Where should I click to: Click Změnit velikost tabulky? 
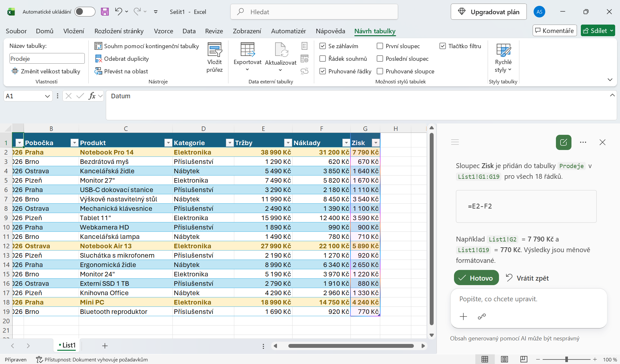(46, 71)
